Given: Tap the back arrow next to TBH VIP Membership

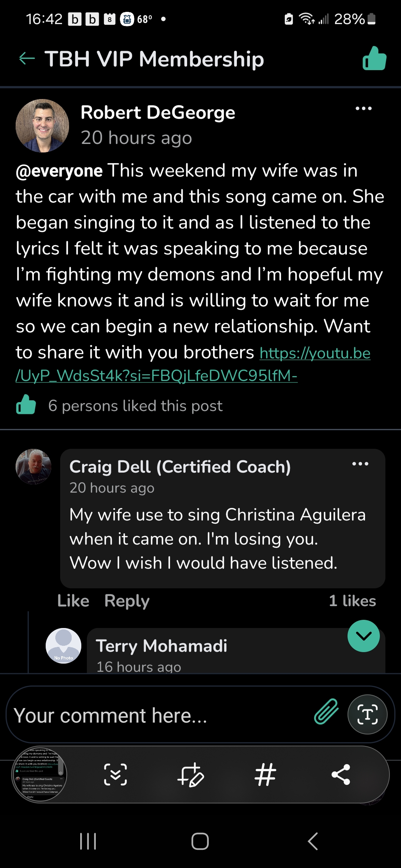Looking at the screenshot, I should [x=27, y=59].
